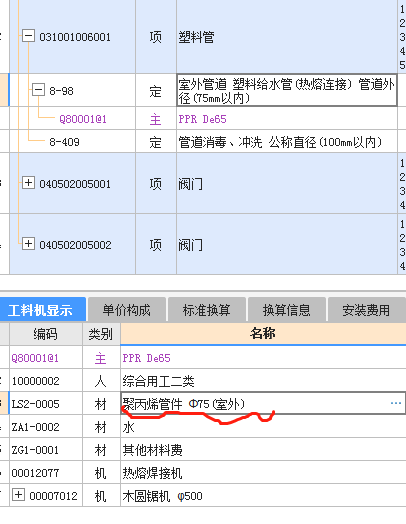Click 综合用工二类 name cell
Image resolution: width=406 pixels, height=524 pixels.
point(263,381)
